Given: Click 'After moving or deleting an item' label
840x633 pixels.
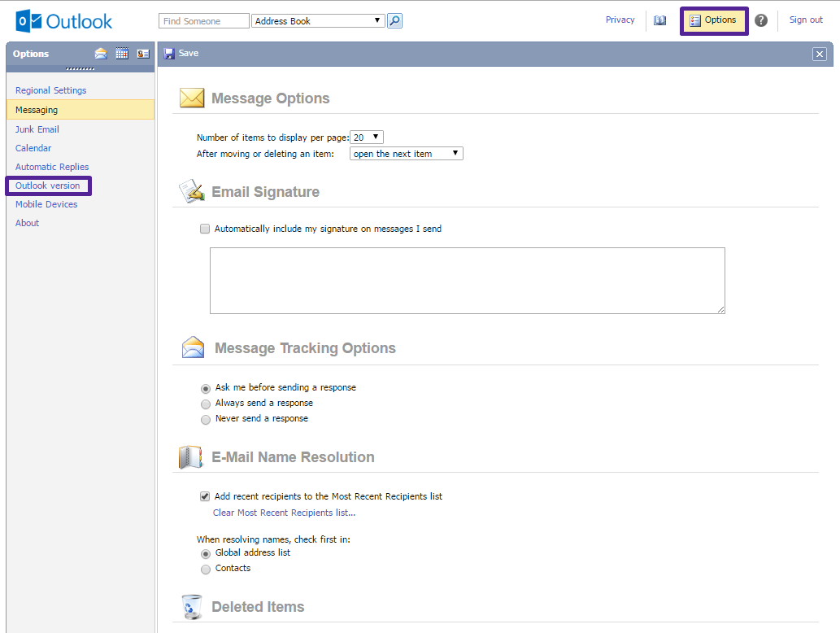Looking at the screenshot, I should tap(265, 154).
